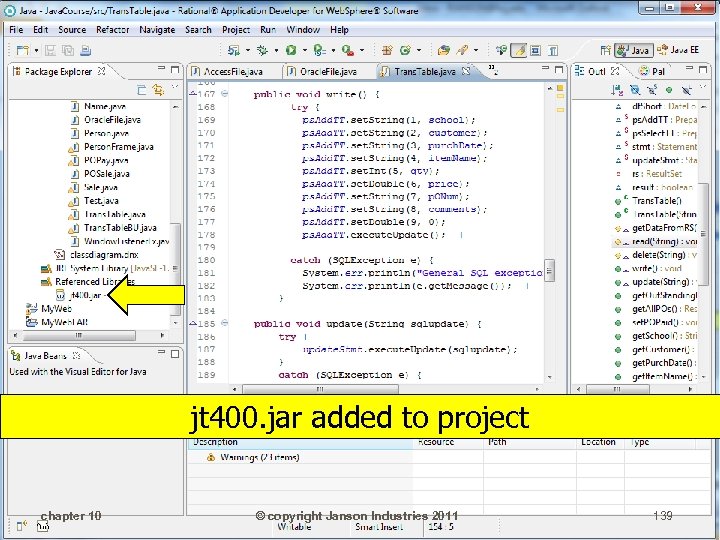This screenshot has height=540, width=720.
Task: Click the Save All toolbar icon
Action: [x=68, y=50]
